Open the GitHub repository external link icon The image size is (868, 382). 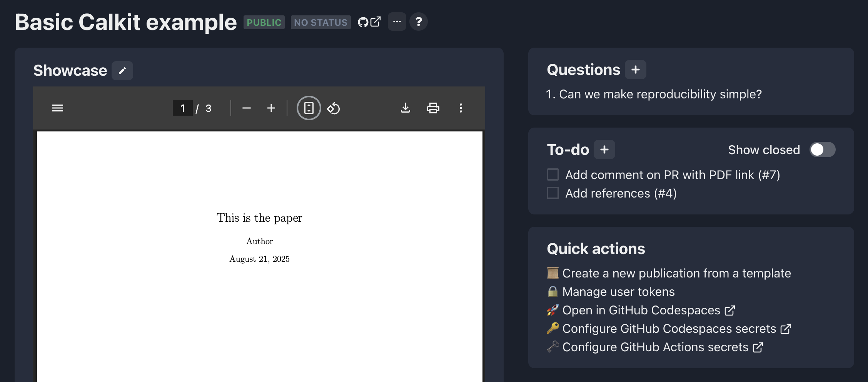click(x=369, y=22)
